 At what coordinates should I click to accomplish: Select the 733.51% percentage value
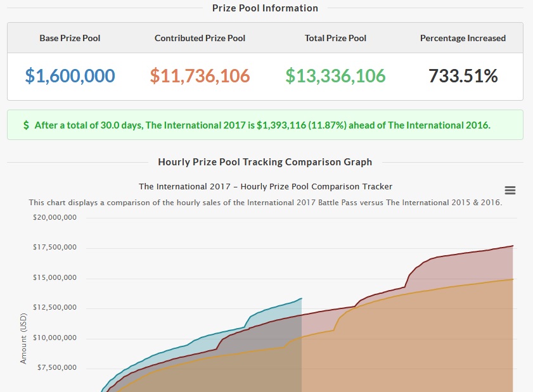[463, 76]
